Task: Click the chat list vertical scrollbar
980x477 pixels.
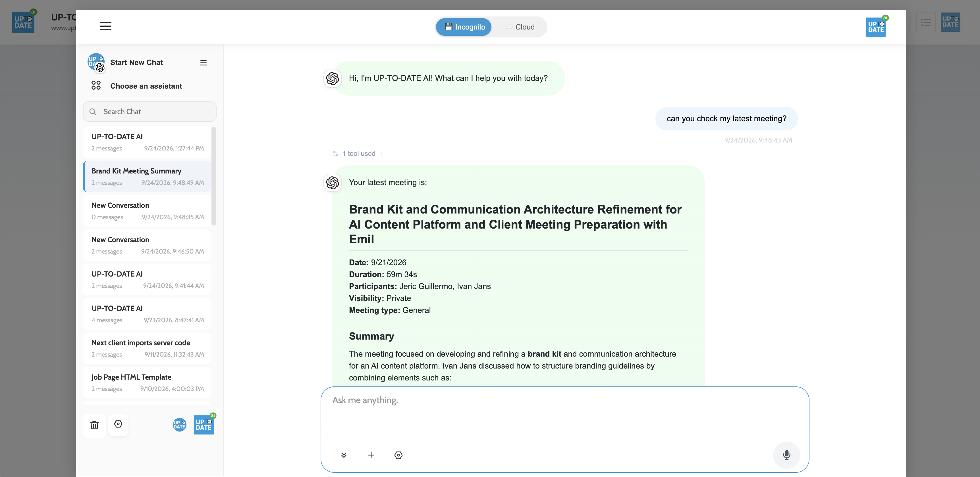Action: (x=213, y=176)
